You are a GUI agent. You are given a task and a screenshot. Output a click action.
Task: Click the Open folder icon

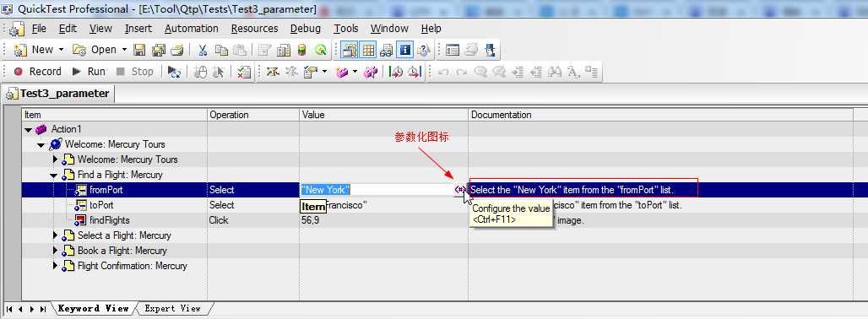[x=79, y=51]
